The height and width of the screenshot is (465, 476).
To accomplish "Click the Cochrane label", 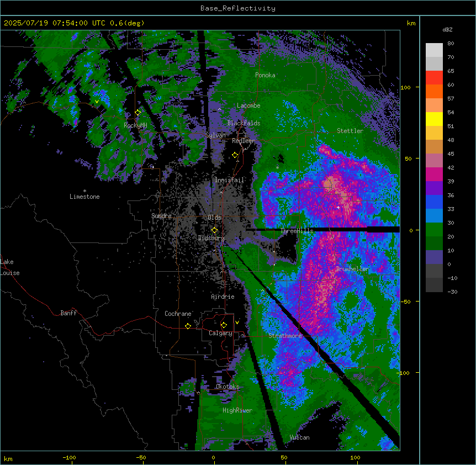I will coord(178,314).
